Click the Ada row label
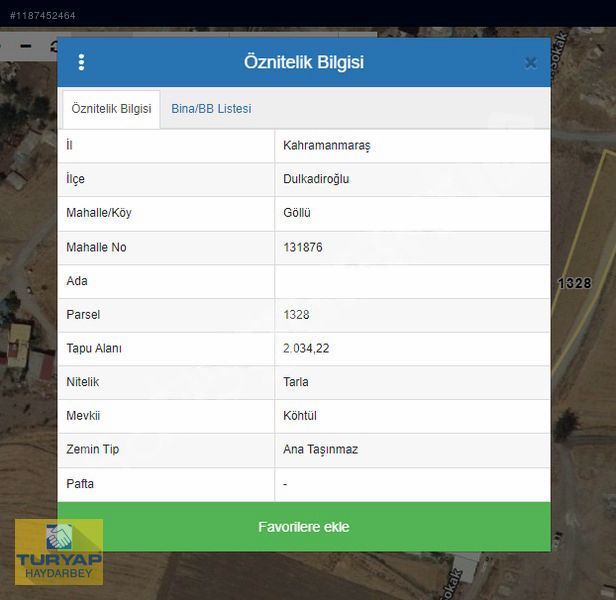This screenshot has height=600, width=616. click(x=77, y=281)
